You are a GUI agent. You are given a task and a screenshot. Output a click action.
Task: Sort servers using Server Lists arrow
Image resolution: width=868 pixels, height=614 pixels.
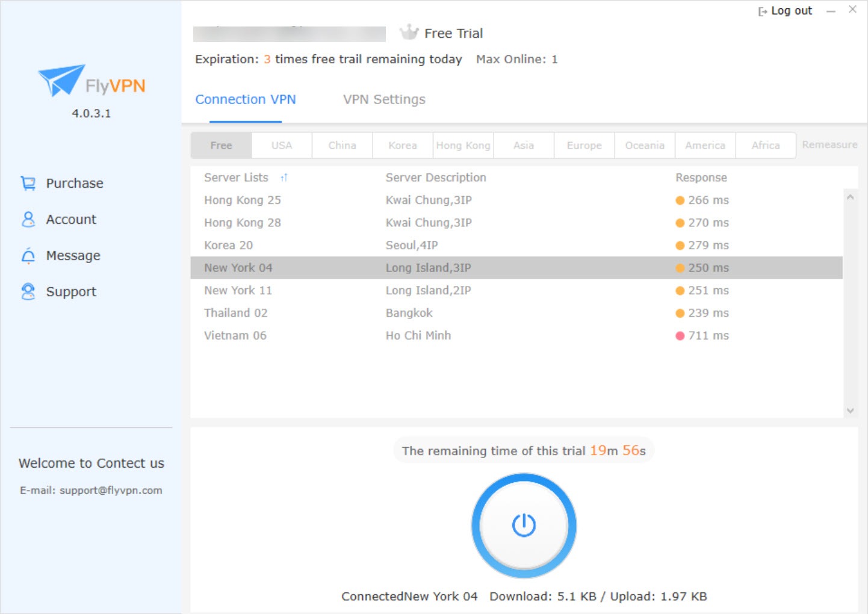tap(284, 178)
